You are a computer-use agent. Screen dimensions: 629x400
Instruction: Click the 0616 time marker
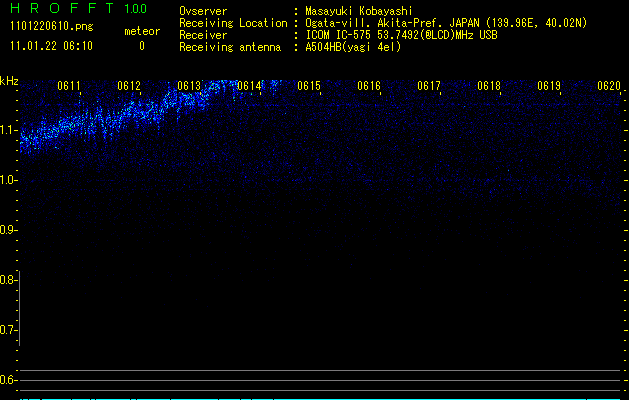[369, 86]
